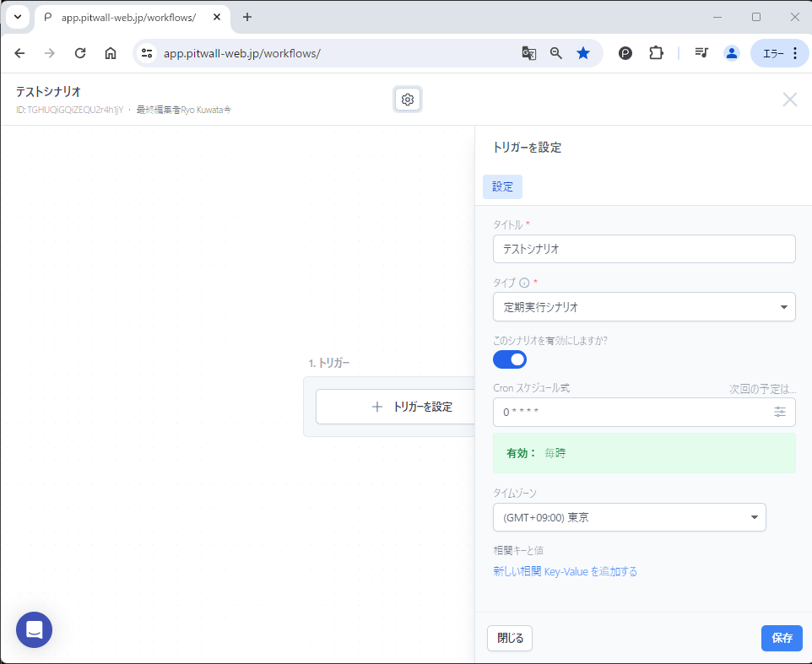
Task: Click the Google Translate icon in address bar
Action: click(529, 53)
